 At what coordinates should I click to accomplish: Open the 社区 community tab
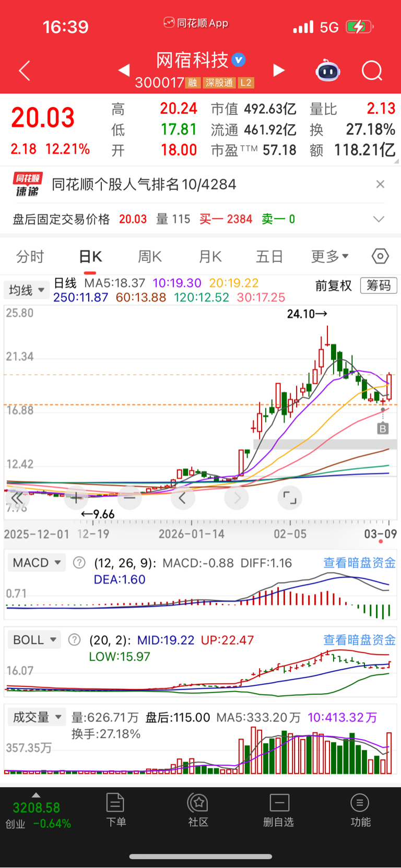pyautogui.click(x=198, y=811)
